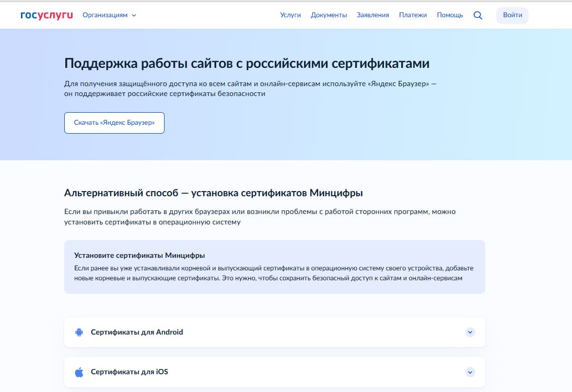The image size is (572, 392).
Task: Open search with the magnifier icon
Action: [x=477, y=15]
